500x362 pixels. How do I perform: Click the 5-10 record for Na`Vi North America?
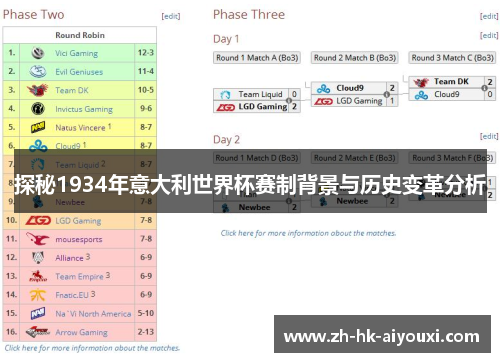(x=146, y=313)
